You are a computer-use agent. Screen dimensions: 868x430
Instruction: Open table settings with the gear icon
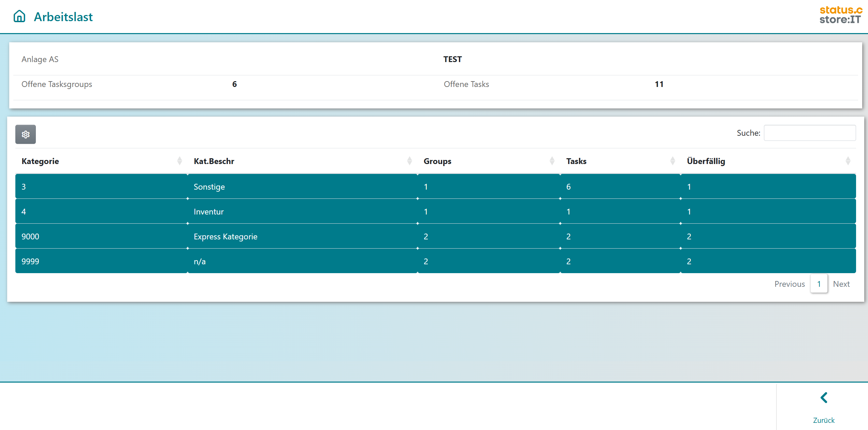coord(26,134)
